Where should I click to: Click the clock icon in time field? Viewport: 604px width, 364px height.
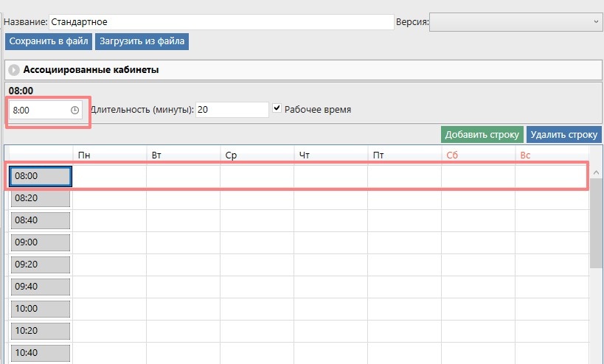click(x=74, y=110)
